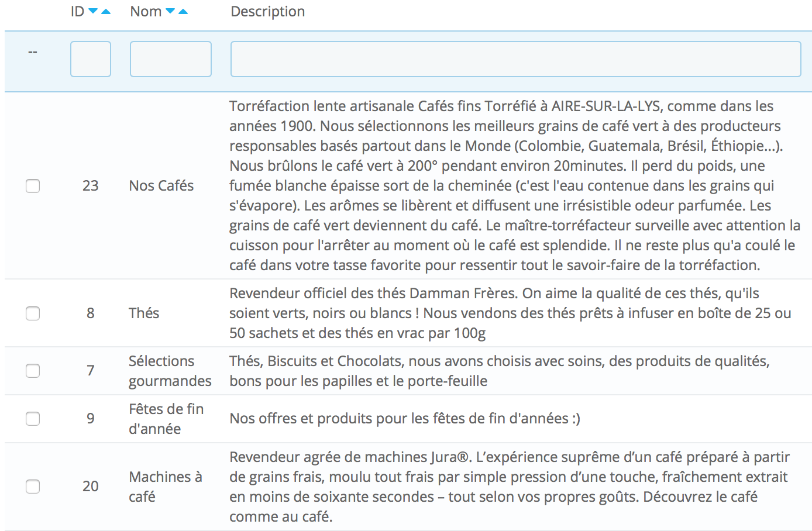This screenshot has width=812, height=531.
Task: Click the Nom column header
Action: coord(146,11)
